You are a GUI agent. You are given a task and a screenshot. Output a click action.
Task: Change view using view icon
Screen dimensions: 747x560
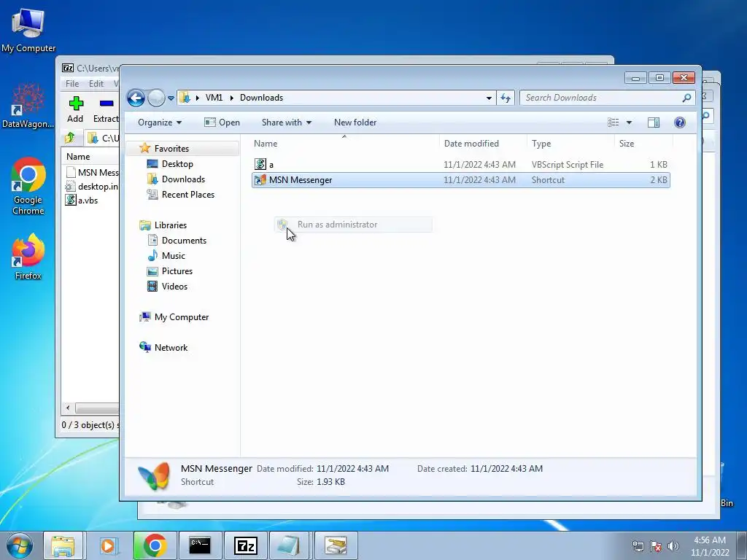[613, 122]
